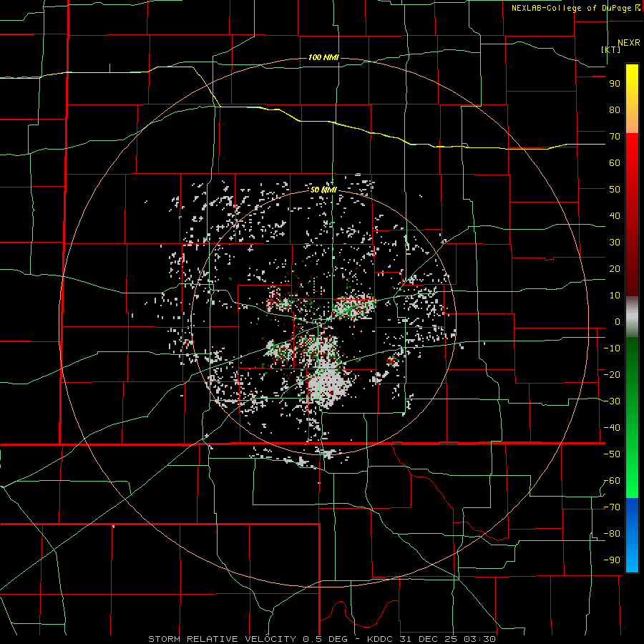Select the 50 value on the velocity scale
Screen dimensions: 644x644
615,190
